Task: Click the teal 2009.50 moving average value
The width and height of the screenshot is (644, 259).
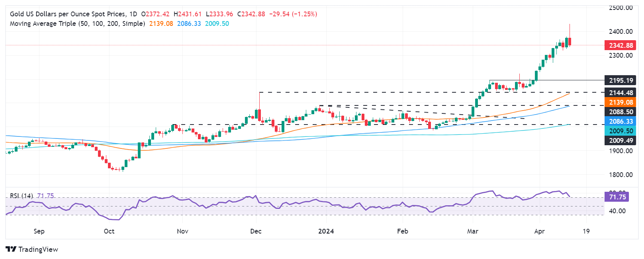Action: pyautogui.click(x=217, y=23)
